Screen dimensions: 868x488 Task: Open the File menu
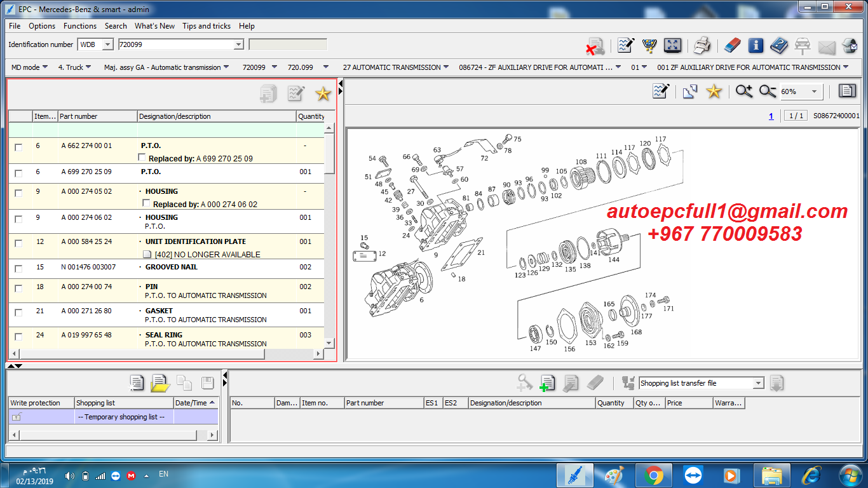[15, 26]
